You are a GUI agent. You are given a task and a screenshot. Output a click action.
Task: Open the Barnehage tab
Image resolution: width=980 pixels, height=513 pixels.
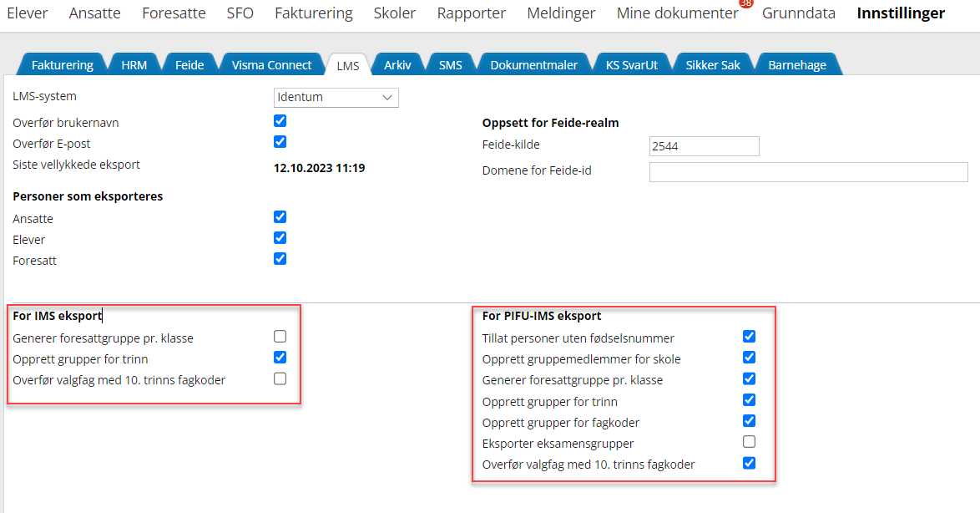point(796,65)
